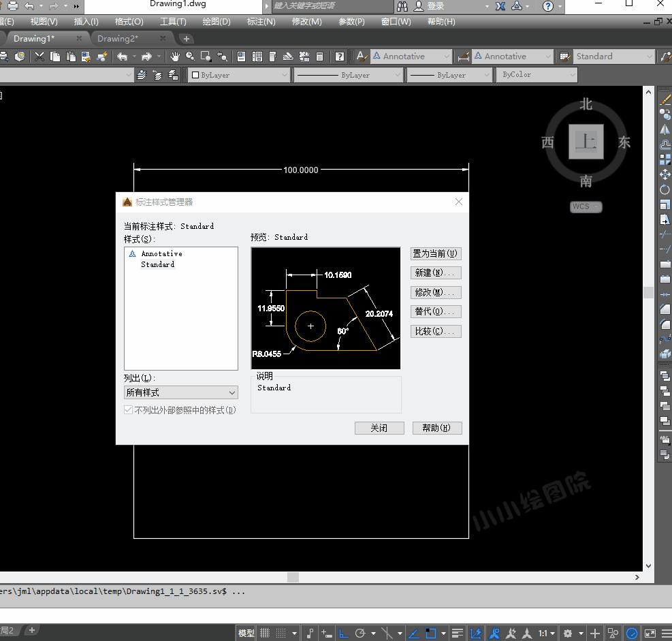This screenshot has width=672, height=641.
Task: Select Annotative style in the styles list
Action: pyautogui.click(x=161, y=253)
